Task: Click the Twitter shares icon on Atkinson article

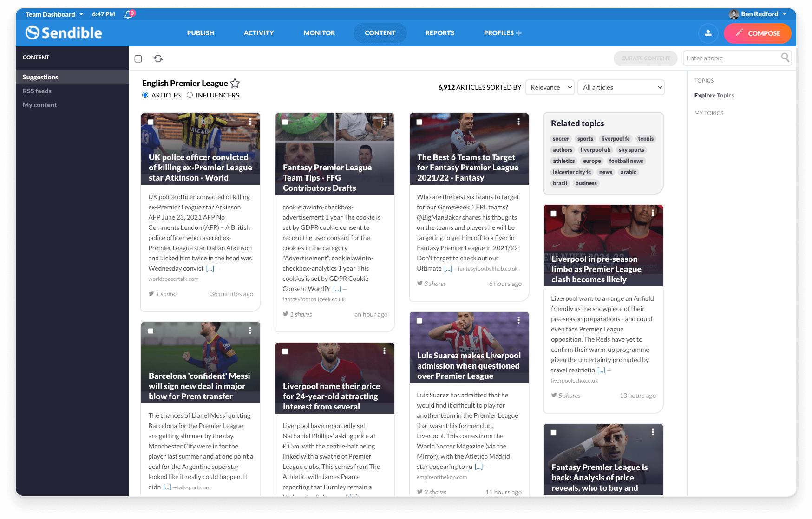Action: (151, 293)
